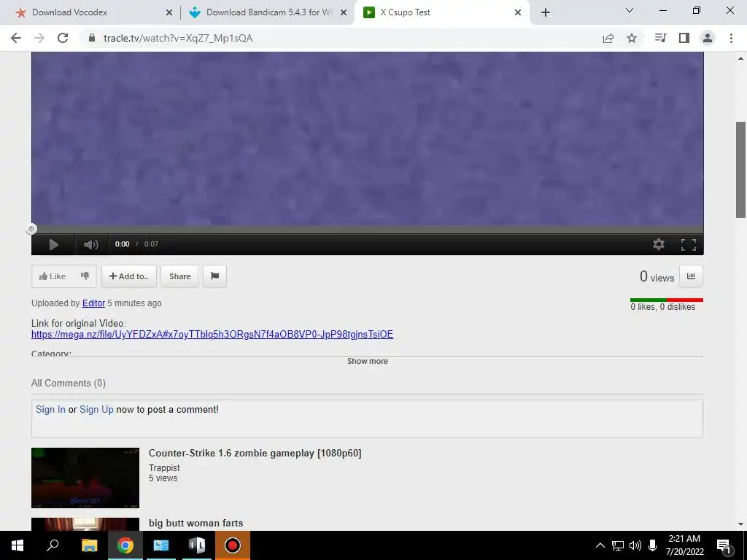The image size is (747, 560).
Task: Click scrollbar up arrow
Action: (x=741, y=58)
